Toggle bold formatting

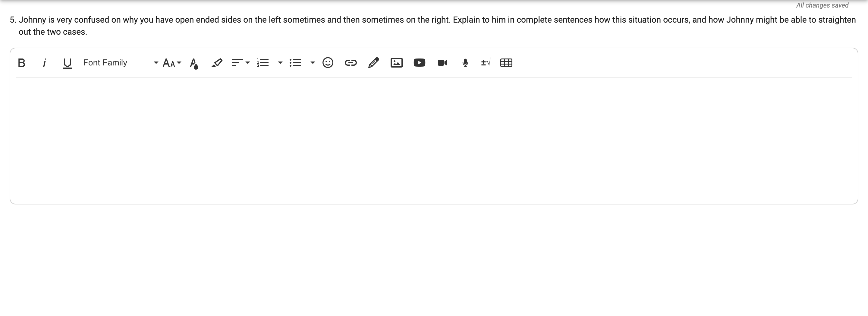click(x=22, y=63)
